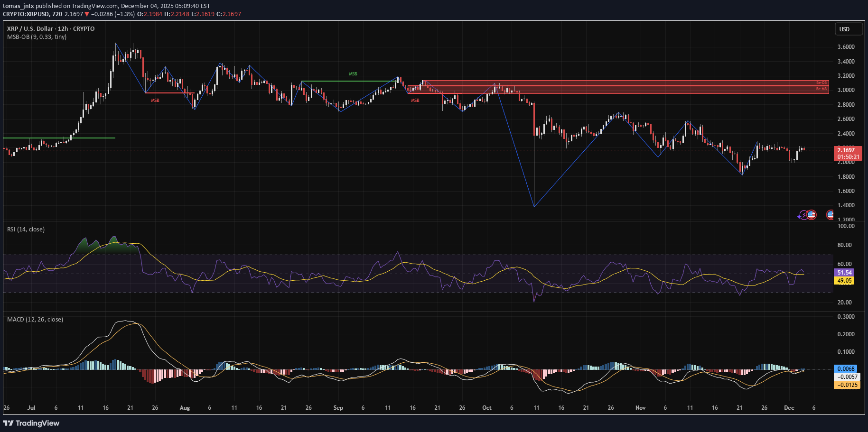The height and width of the screenshot is (432, 868).
Task: Click the USD currency button at top right
Action: click(x=849, y=29)
